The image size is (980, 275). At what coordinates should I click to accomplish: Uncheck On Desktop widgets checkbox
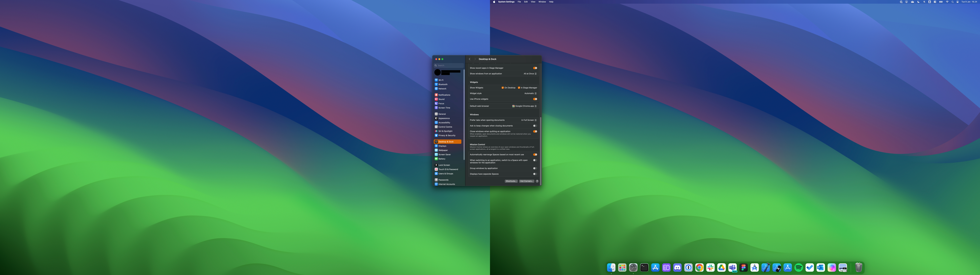point(503,88)
